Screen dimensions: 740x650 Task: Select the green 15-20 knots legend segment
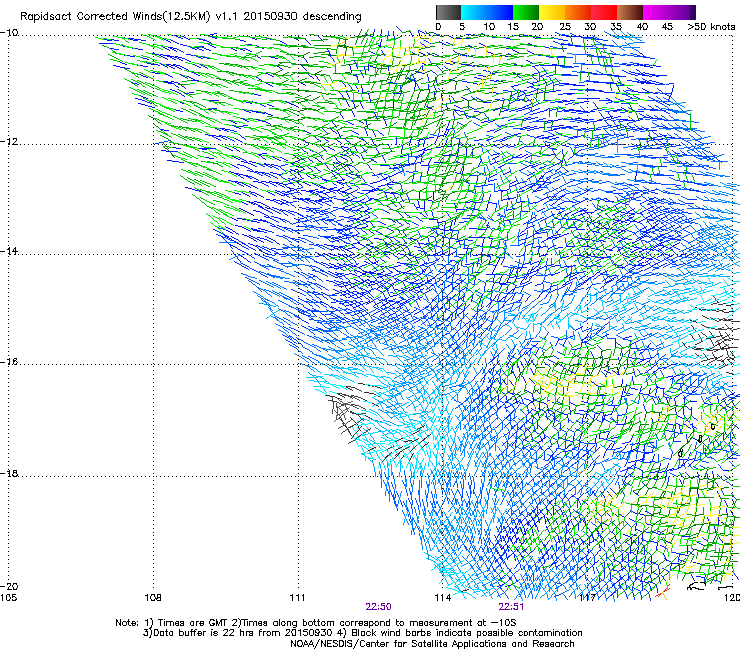[526, 12]
